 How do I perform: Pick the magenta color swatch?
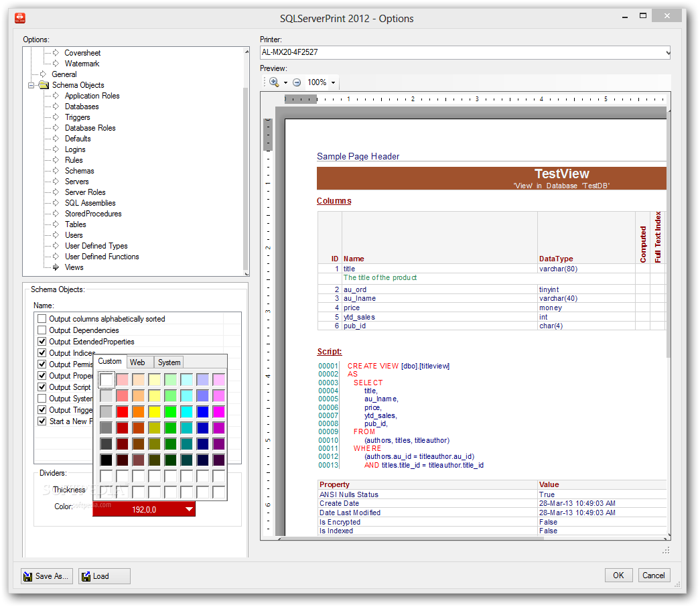click(219, 412)
